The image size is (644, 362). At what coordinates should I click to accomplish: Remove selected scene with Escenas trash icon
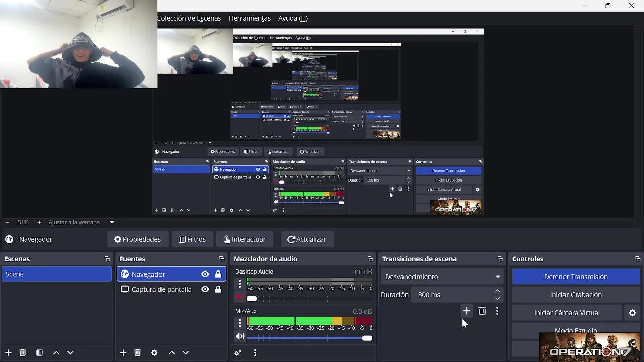[23, 353]
